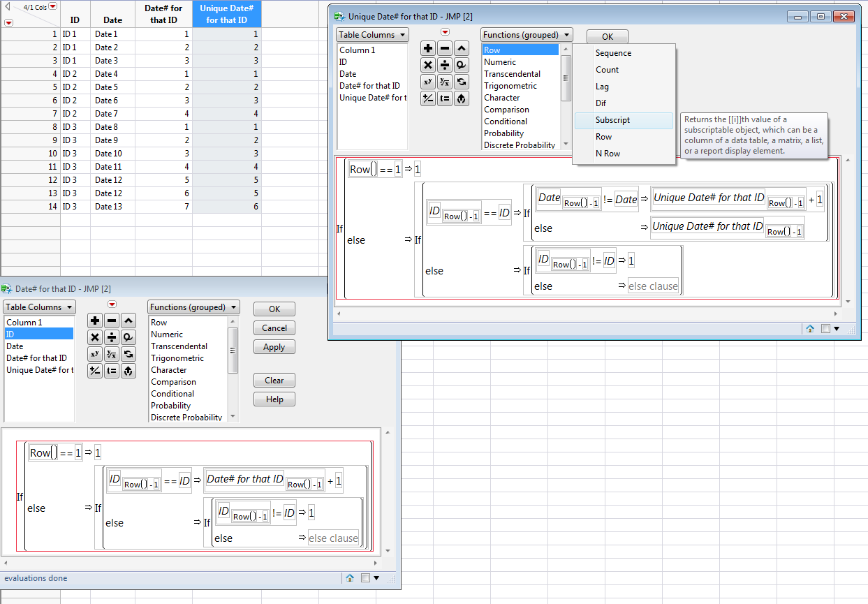Click the plus key in Unique Date# keypad
This screenshot has height=604, width=868.
tap(428, 48)
